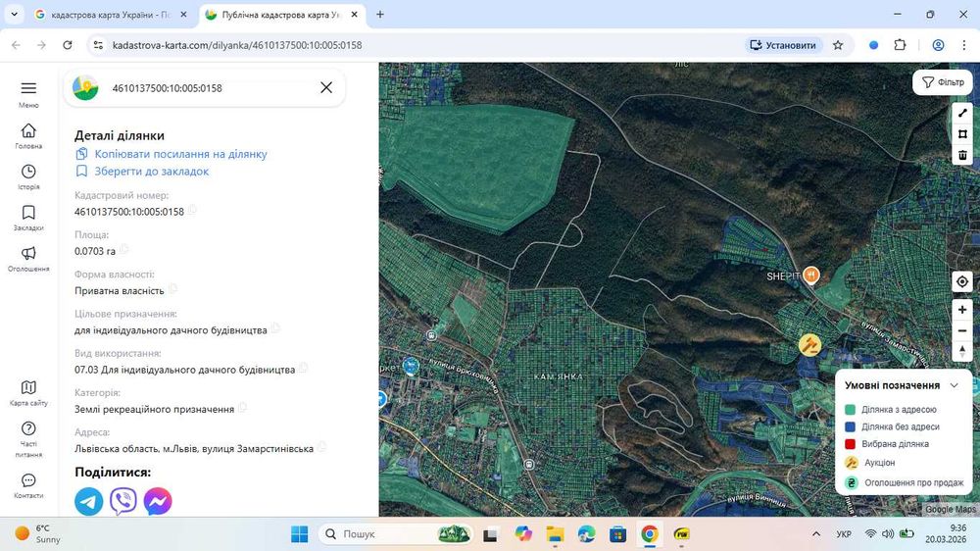Share via Messenger icon

click(x=158, y=502)
